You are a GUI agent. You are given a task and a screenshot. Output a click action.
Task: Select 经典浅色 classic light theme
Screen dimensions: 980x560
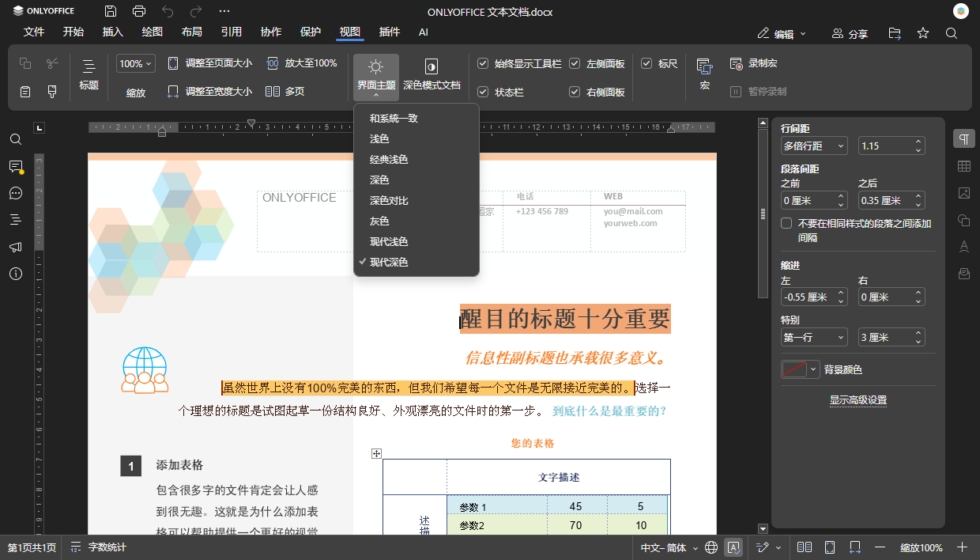point(416,159)
